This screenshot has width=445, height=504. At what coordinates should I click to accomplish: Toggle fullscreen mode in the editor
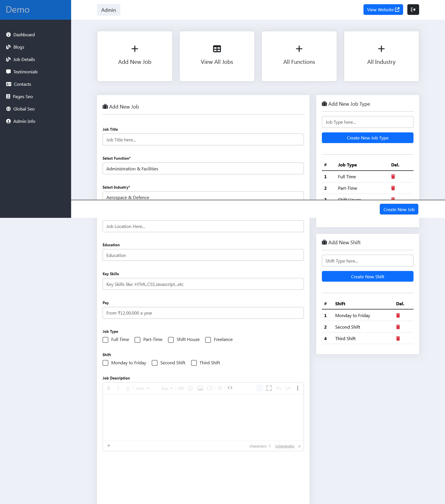pos(269,388)
